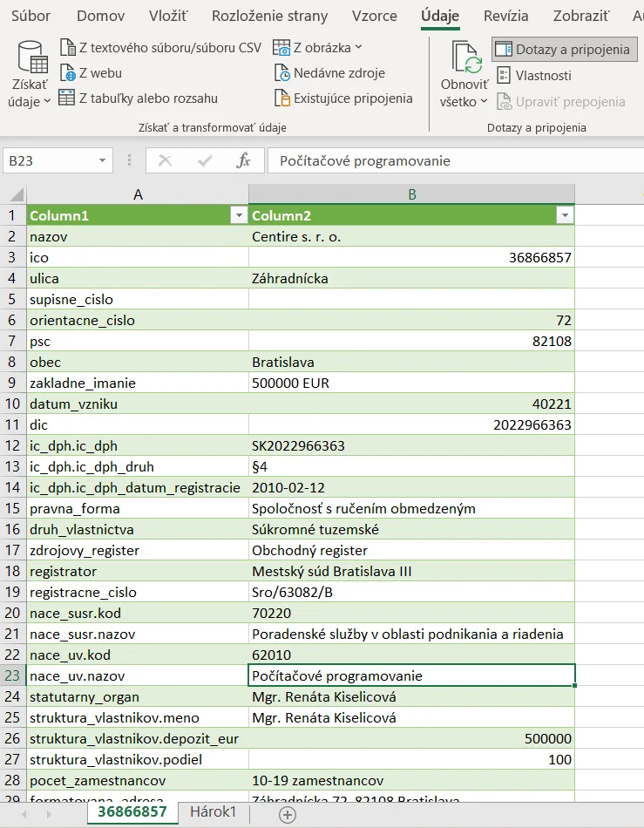Viewport: 644px width, 828px height.
Task: Import Z tabuľky alebo rozsahu
Action: [138, 98]
